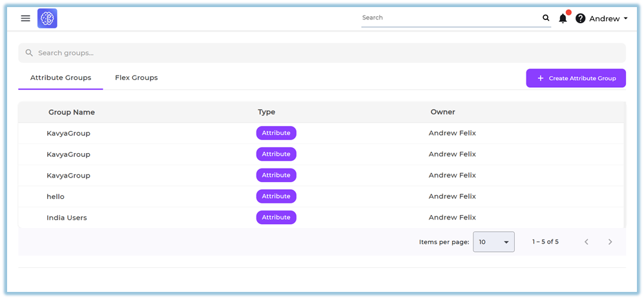Click the search groups magnifier icon

click(x=29, y=53)
